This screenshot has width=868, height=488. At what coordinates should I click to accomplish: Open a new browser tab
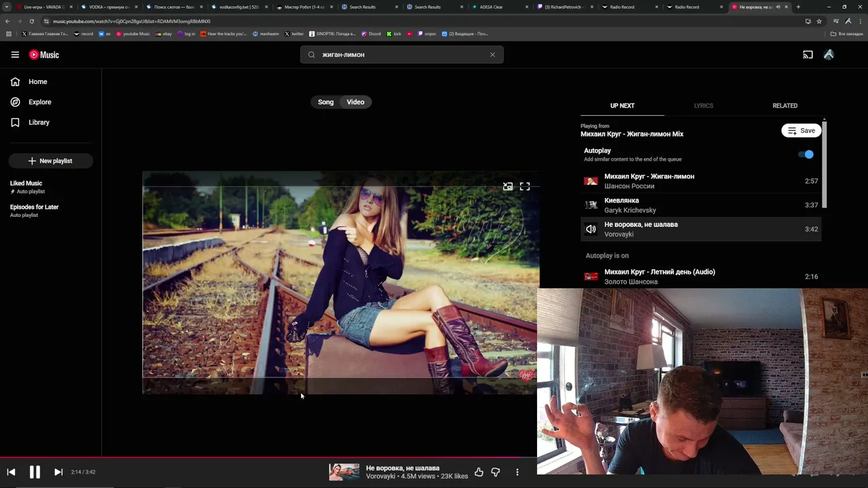(798, 7)
